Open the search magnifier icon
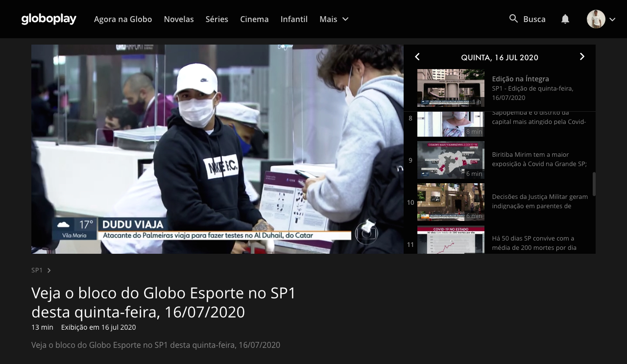Image resolution: width=627 pixels, height=364 pixels. coord(513,19)
